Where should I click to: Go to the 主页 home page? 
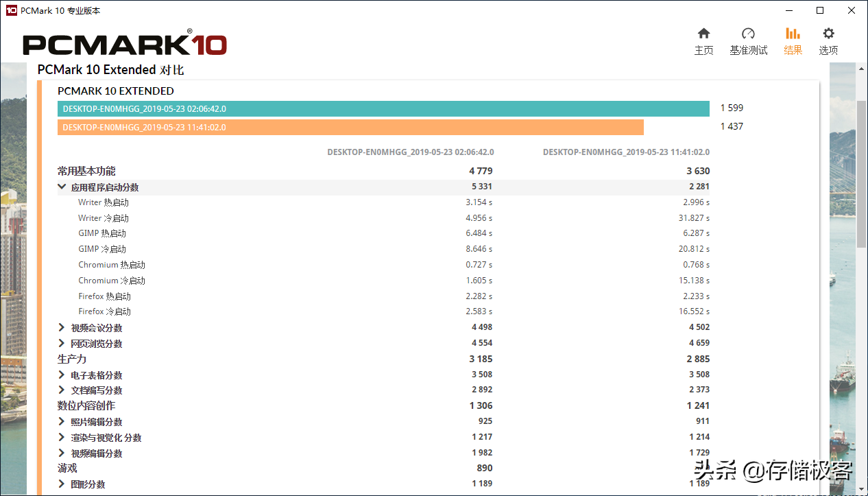pos(703,41)
